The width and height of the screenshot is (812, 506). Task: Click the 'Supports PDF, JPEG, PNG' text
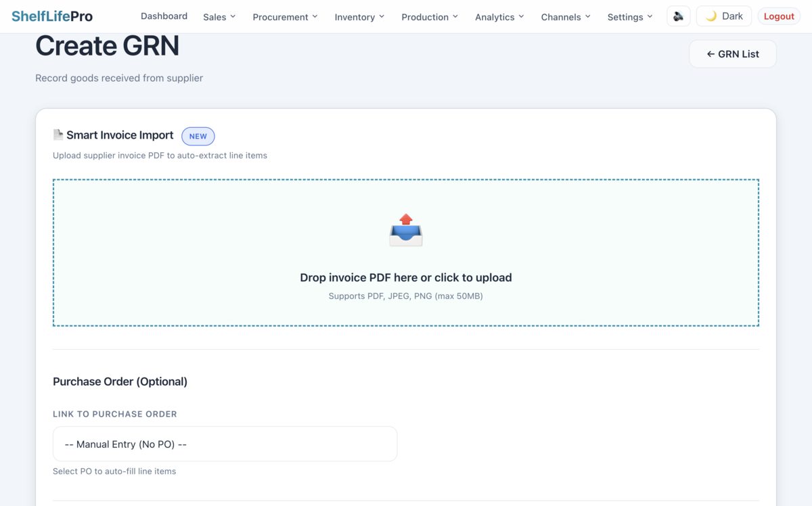tap(405, 296)
